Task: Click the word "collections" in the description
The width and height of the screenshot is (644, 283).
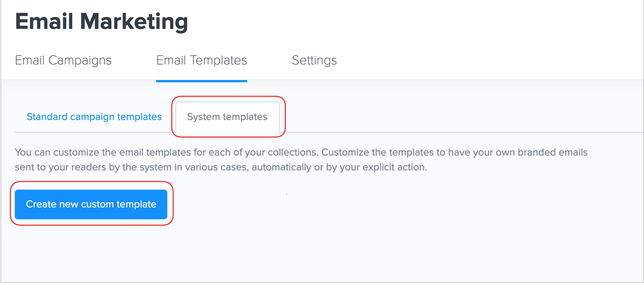Action: tap(293, 153)
